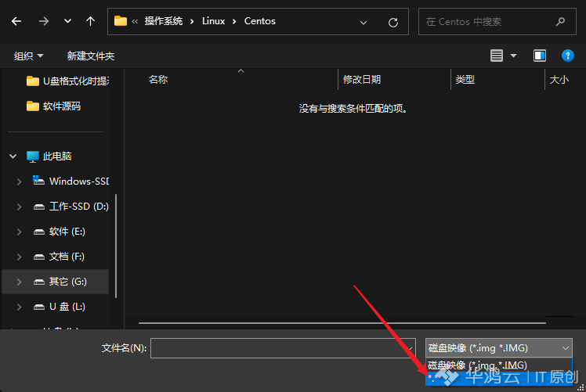Go up one folder level
The width and height of the screenshot is (586, 392).
coord(90,21)
